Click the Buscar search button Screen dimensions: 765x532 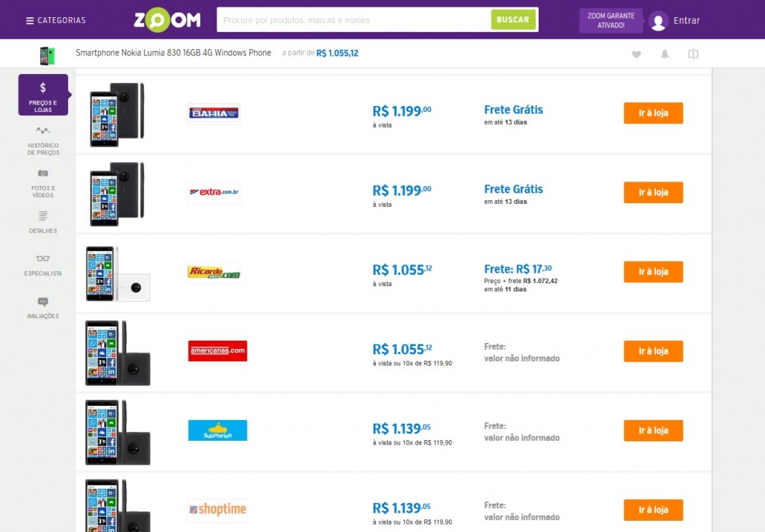[x=512, y=19]
